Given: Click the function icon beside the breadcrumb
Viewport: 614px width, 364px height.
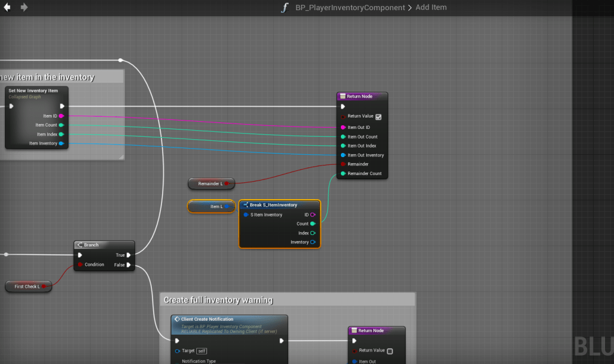Looking at the screenshot, I should pos(285,8).
